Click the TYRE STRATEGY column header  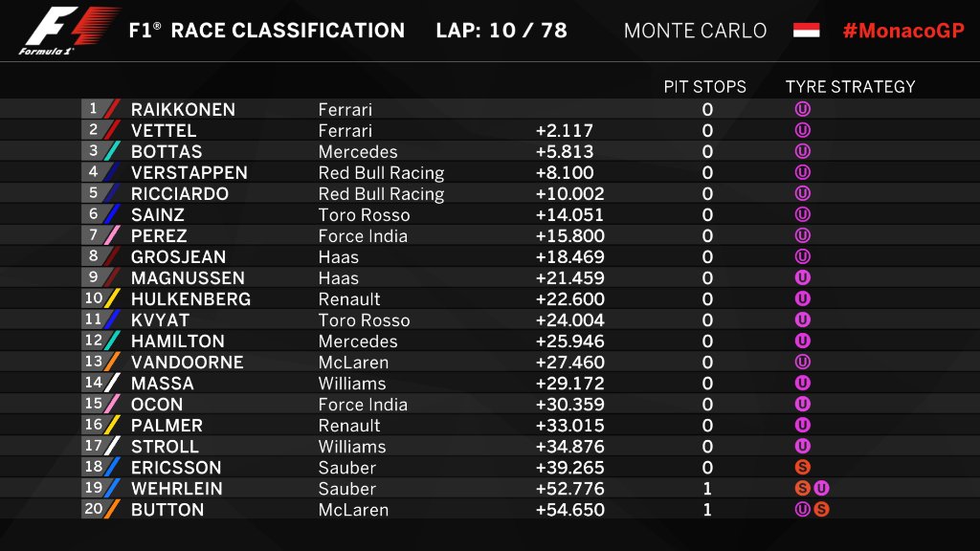(850, 87)
